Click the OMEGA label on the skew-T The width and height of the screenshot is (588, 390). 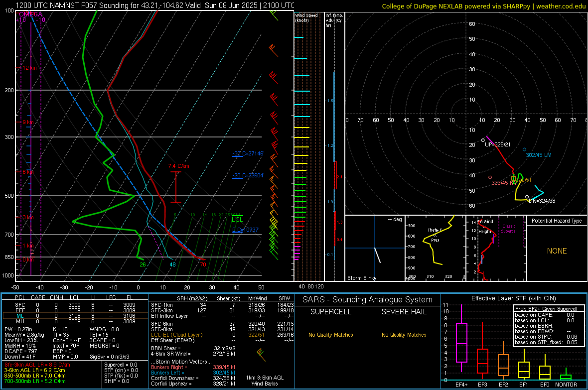coord(30,14)
